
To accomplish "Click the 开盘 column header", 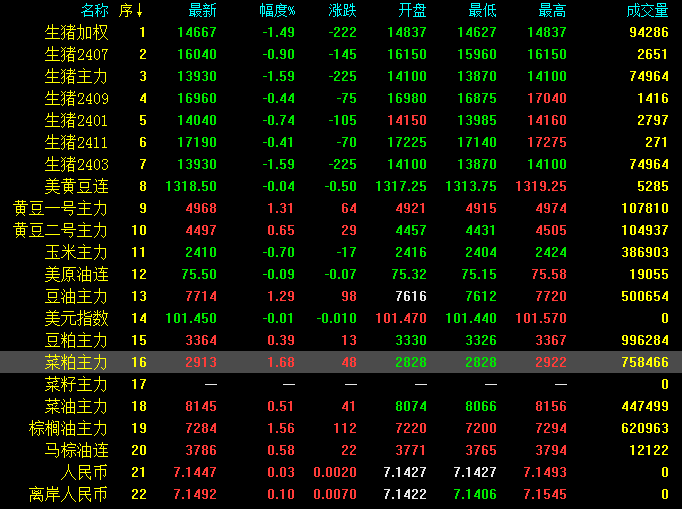I will pos(412,10).
